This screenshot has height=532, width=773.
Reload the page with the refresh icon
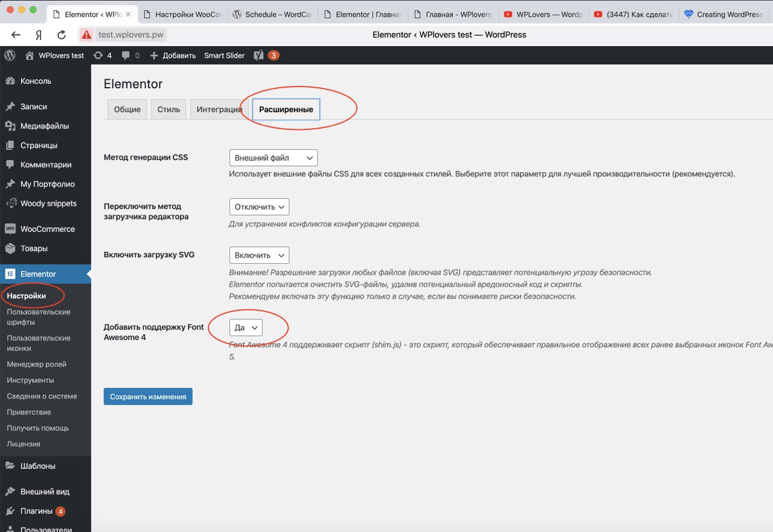[x=62, y=35]
